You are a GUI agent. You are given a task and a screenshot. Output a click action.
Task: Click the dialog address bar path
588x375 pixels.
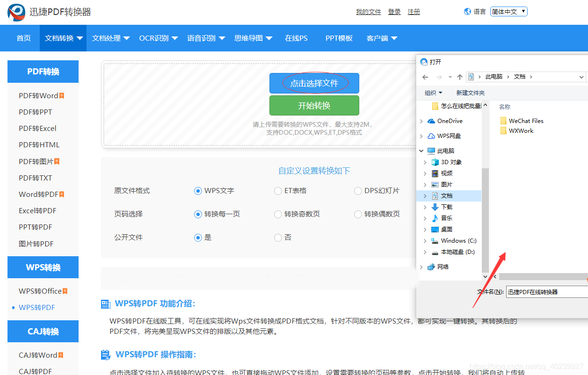click(x=526, y=77)
